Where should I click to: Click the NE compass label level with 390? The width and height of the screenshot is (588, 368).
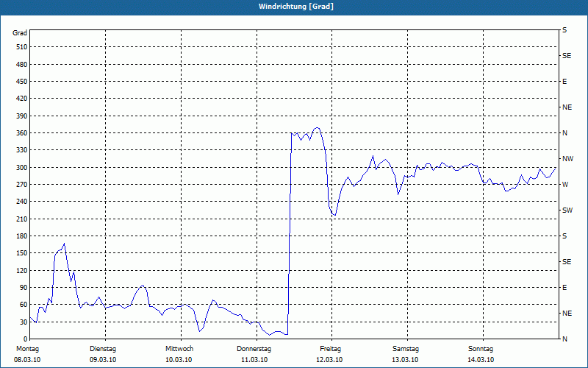pyautogui.click(x=567, y=107)
